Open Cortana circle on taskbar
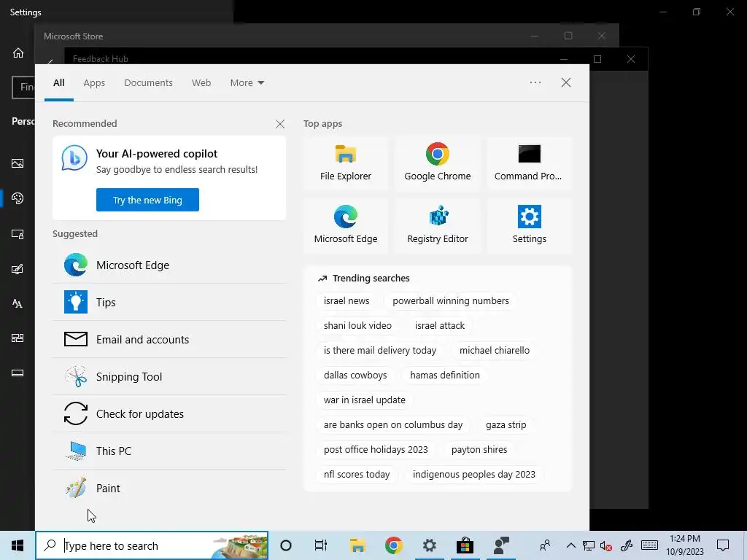The image size is (747, 560). click(x=286, y=545)
